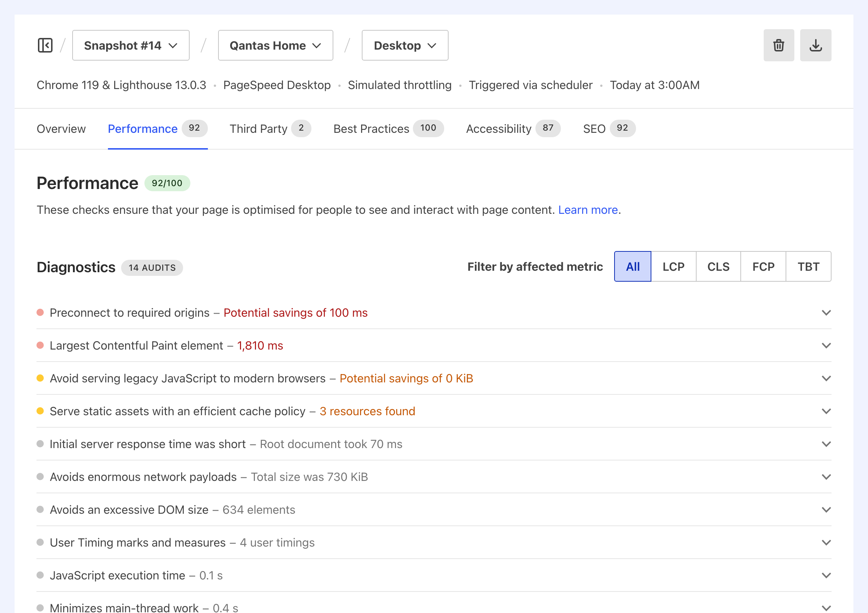Download the report via the download icon

[815, 45]
